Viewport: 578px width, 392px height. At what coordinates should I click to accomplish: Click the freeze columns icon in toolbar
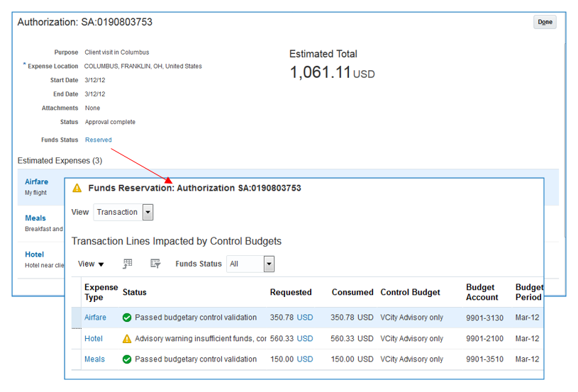pos(128,264)
